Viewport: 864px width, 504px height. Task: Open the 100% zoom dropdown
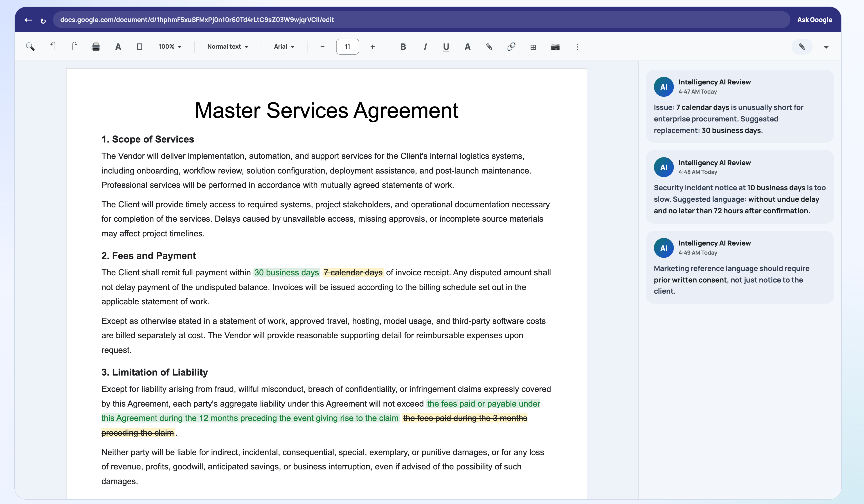click(170, 47)
